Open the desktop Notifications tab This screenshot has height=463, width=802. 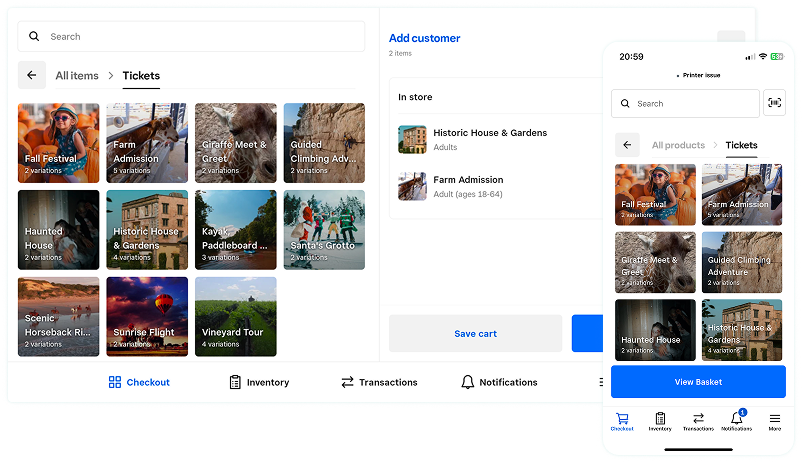(x=499, y=382)
